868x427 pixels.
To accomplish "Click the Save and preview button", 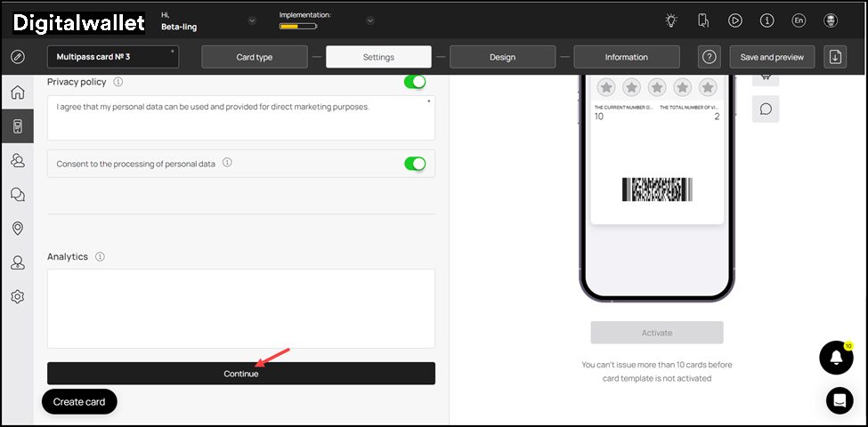I will pos(772,57).
